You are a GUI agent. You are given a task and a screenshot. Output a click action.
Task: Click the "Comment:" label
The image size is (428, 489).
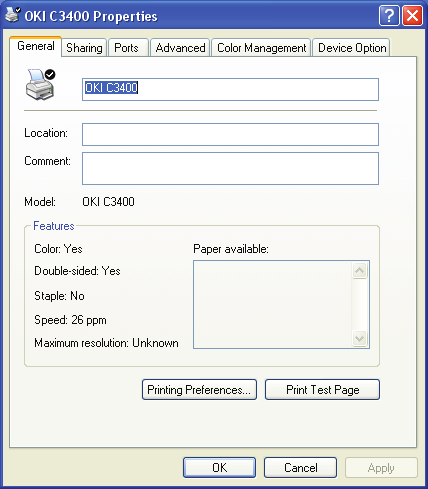[48, 161]
